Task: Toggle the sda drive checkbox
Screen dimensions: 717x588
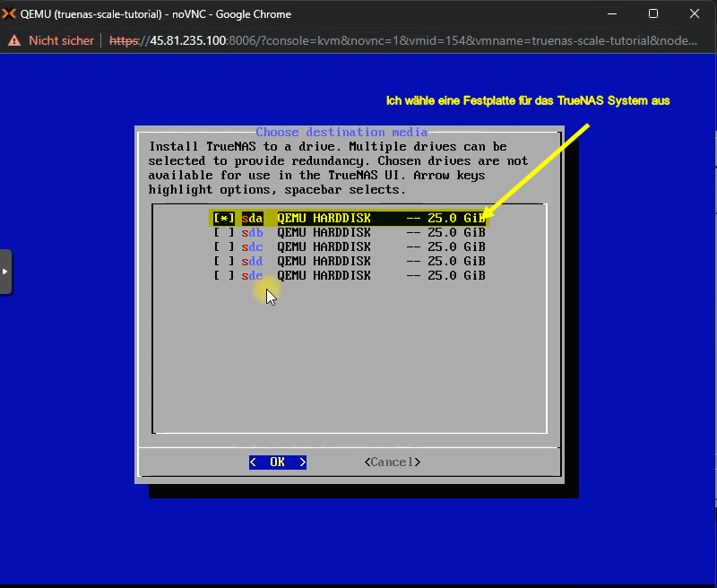Action: pos(224,218)
